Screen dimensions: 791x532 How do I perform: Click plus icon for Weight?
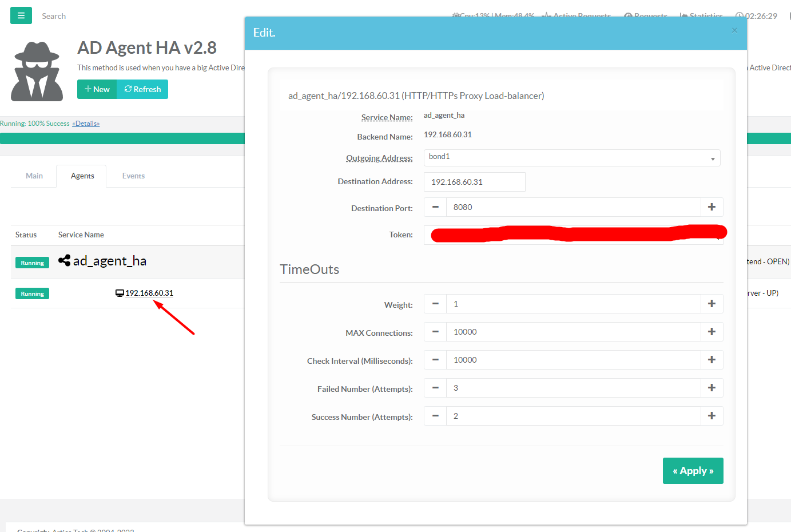(711, 304)
